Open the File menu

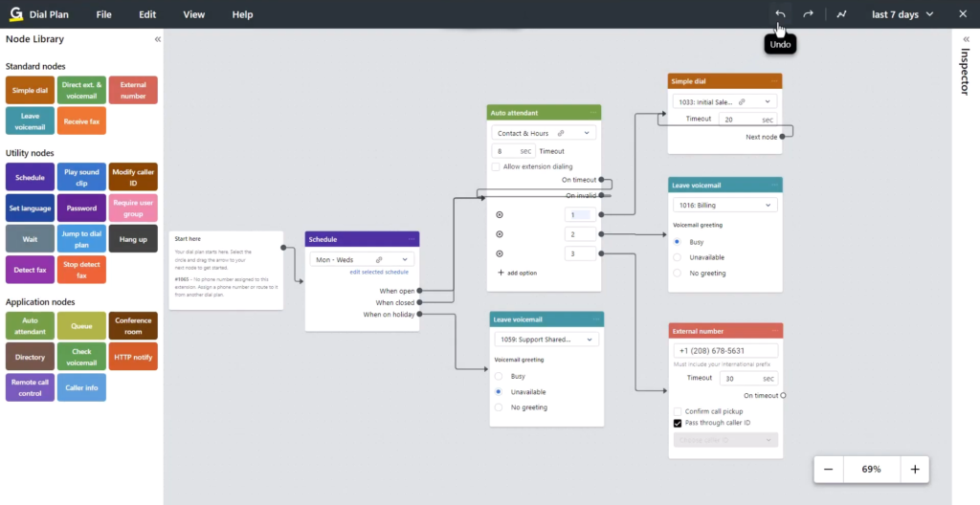point(104,14)
